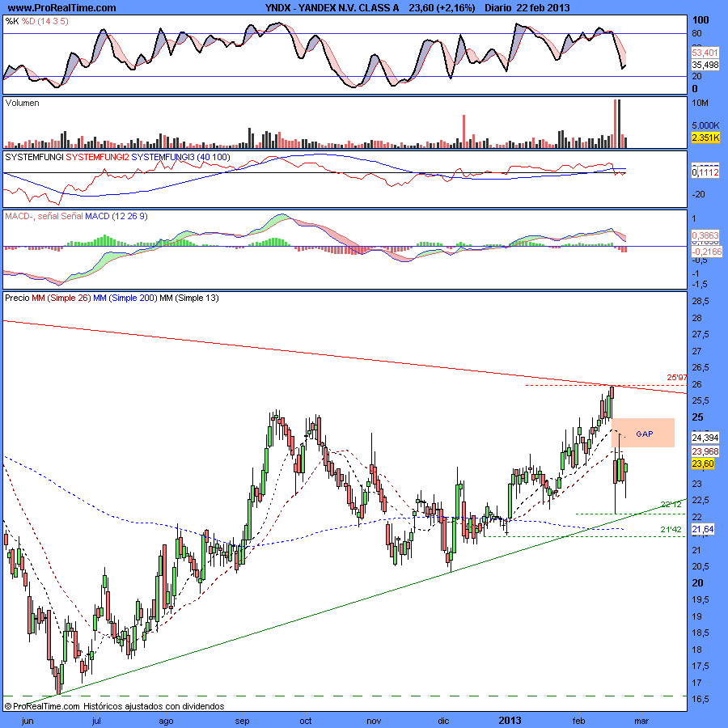Click the 5.000K volume axis label
The width and height of the screenshot is (728, 728).
(705, 125)
